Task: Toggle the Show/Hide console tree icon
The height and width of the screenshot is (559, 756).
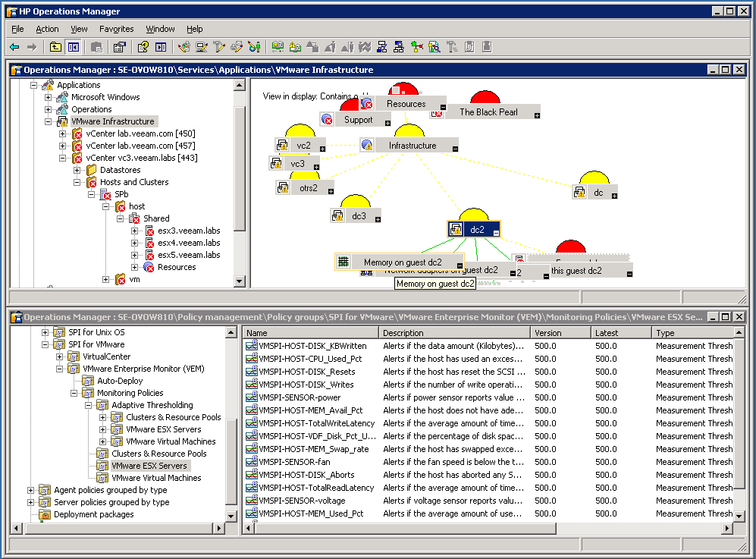Action: click(x=74, y=47)
